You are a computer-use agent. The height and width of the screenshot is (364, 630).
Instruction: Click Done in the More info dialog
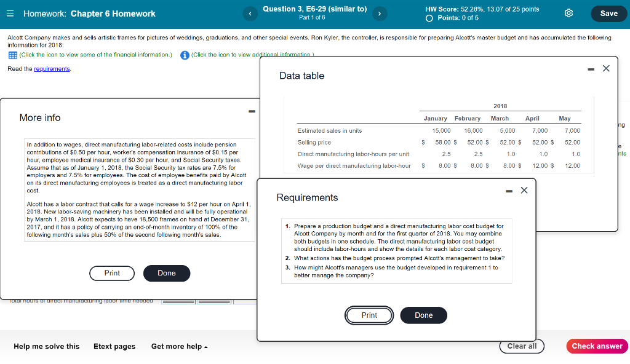(167, 273)
